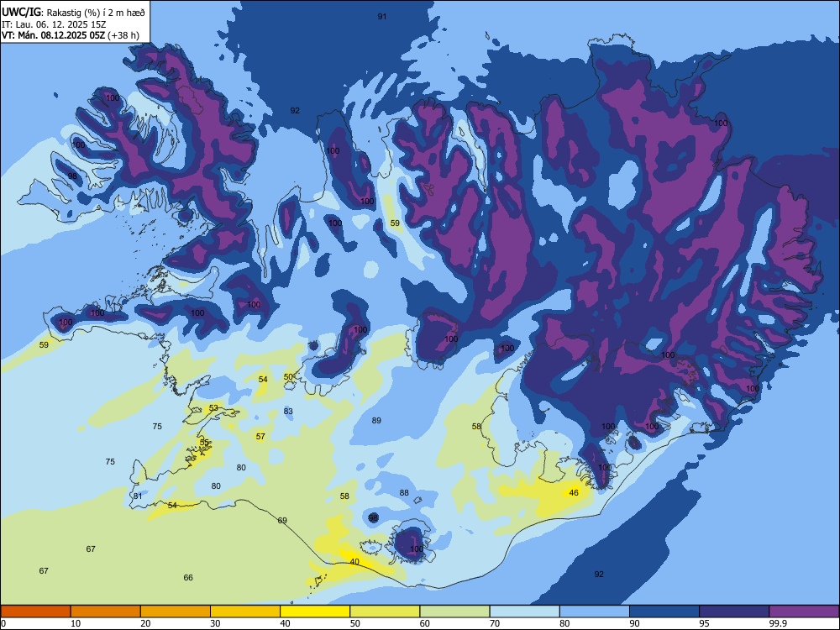
Task: Select the golden 30–40 legend swatch
Action: (245, 612)
